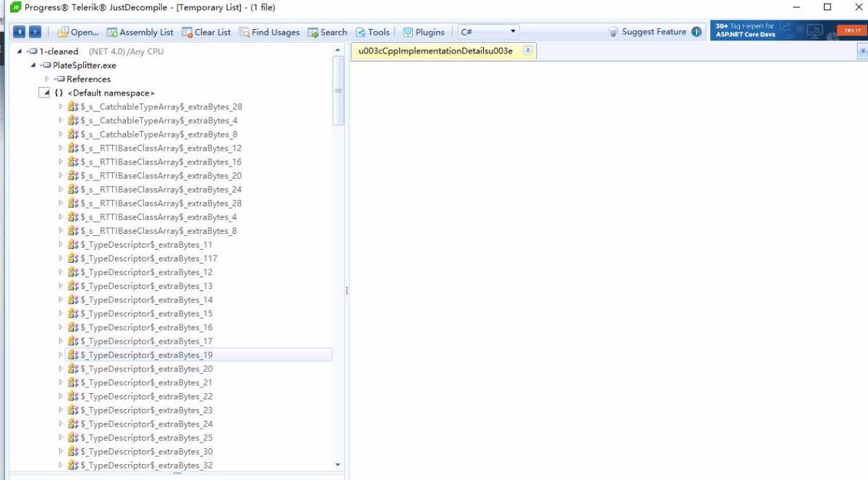Maximize the JustDecompile window

827,7
